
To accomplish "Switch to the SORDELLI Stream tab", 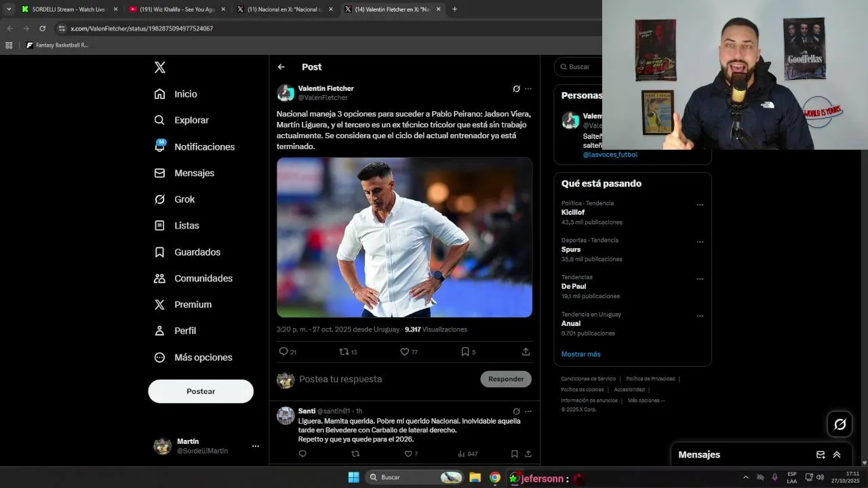I will (69, 9).
